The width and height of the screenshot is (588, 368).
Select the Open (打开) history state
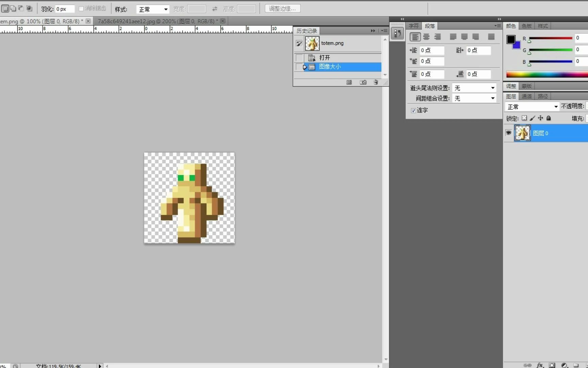pos(343,58)
